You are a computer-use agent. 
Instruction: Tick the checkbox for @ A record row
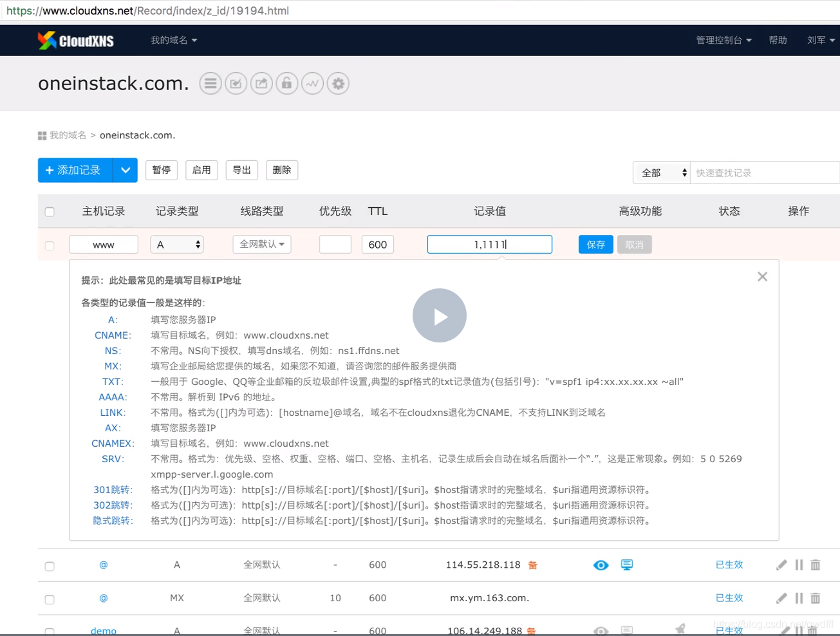(50, 566)
